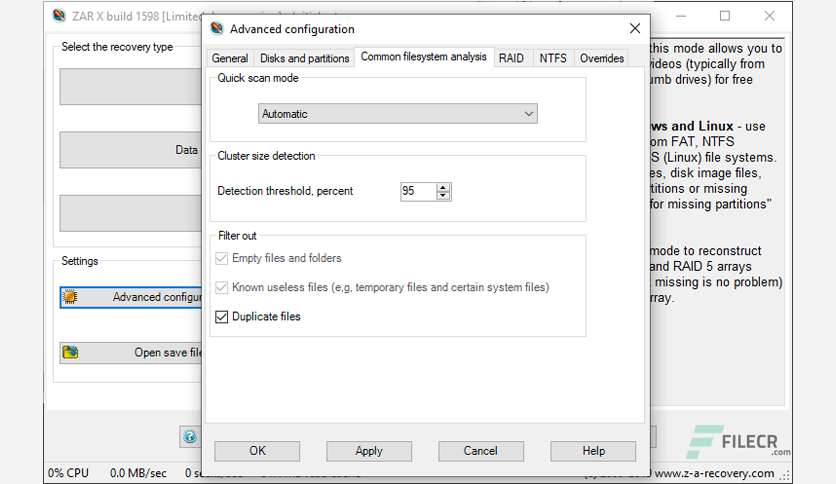Click the Detection threshold value field showing 95
Image resolution: width=836 pixels, height=484 pixels.
pos(418,191)
